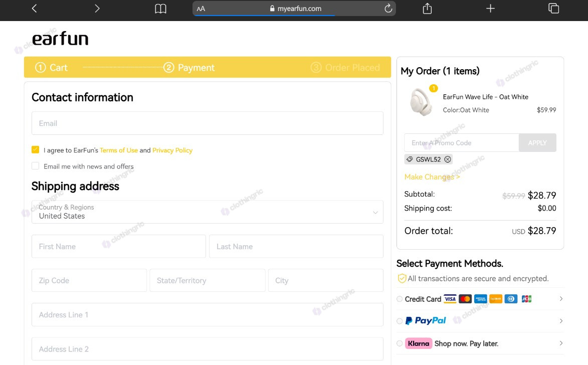Click the Shipping cost $0.00 value
Image resolution: width=588 pixels, height=365 pixels.
pos(547,208)
